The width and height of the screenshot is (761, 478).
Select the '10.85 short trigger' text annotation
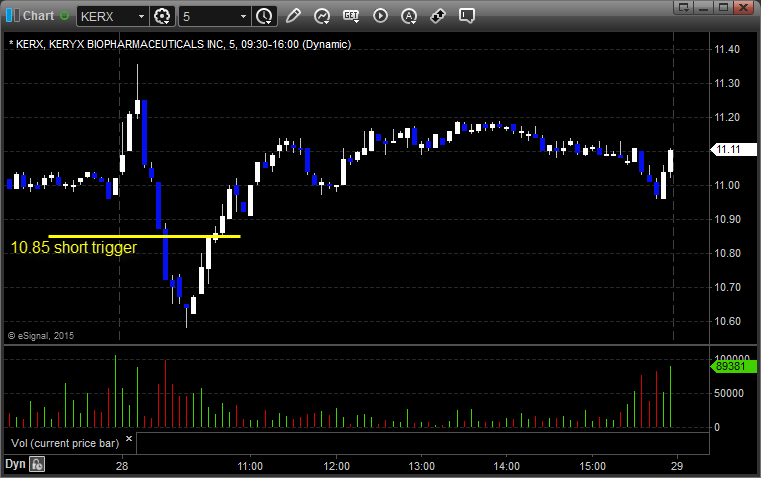pyautogui.click(x=74, y=247)
